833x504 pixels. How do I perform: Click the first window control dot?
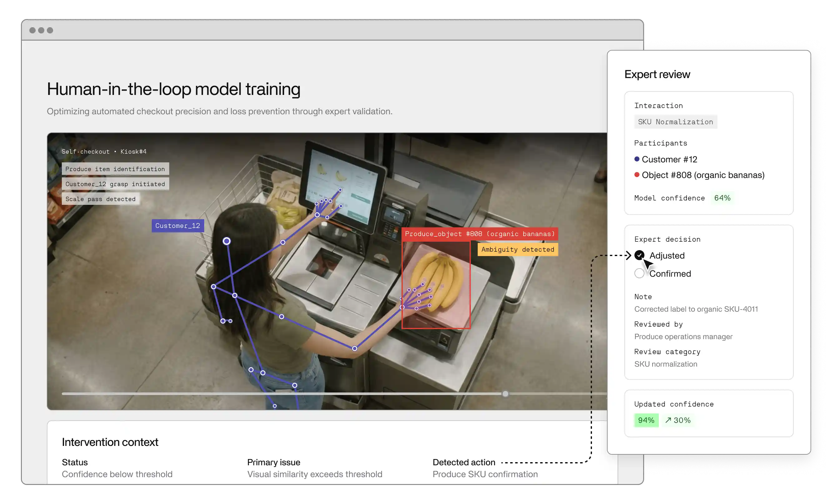click(x=32, y=30)
